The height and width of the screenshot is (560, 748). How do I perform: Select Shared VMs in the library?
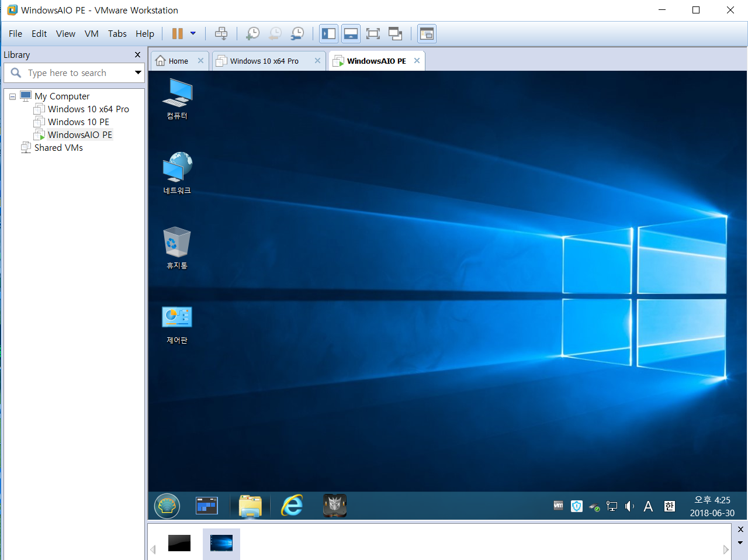tap(58, 148)
